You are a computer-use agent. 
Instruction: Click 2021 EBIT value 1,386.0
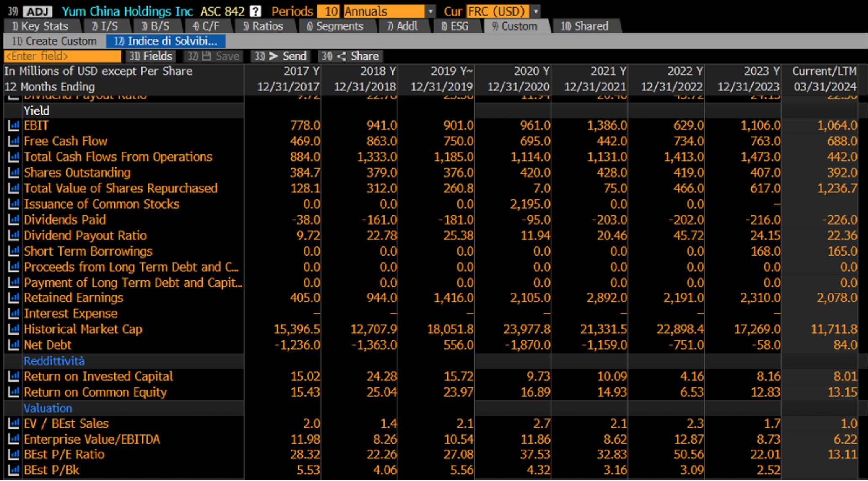click(606, 125)
